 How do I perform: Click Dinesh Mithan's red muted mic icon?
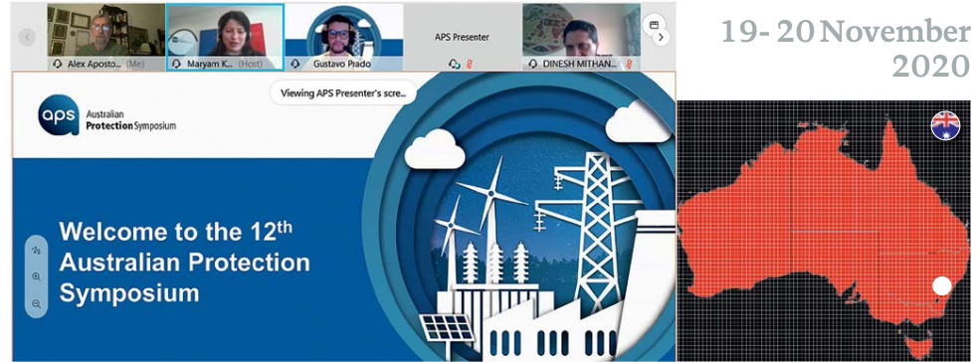coord(629,64)
